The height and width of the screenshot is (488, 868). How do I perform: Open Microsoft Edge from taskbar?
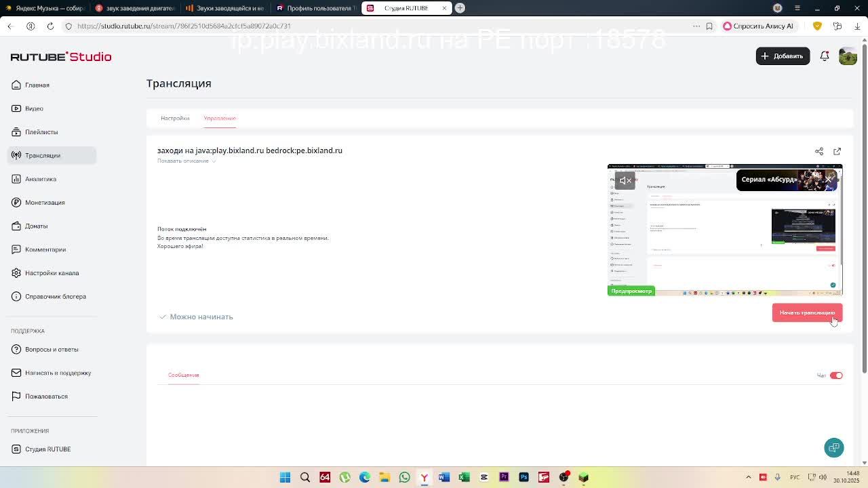click(x=365, y=477)
